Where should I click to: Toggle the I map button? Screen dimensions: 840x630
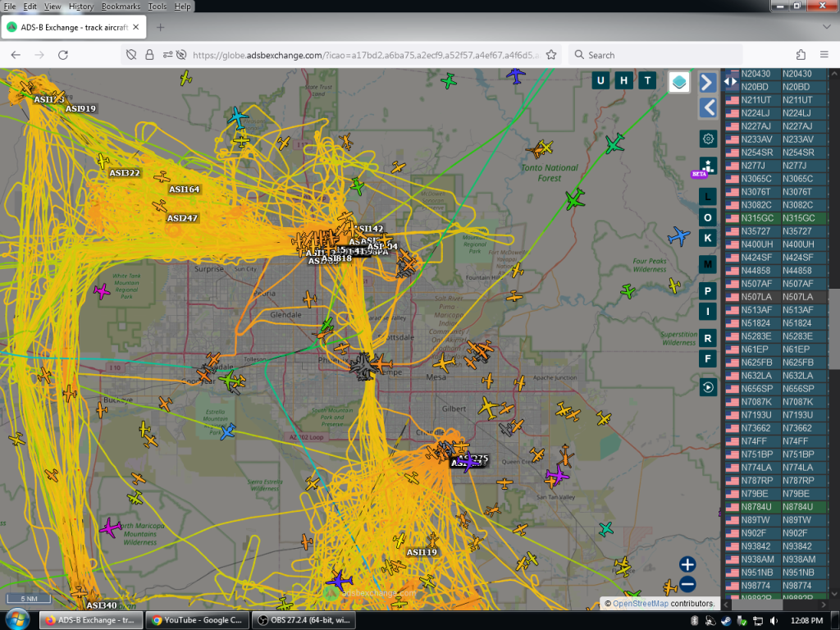pyautogui.click(x=708, y=311)
